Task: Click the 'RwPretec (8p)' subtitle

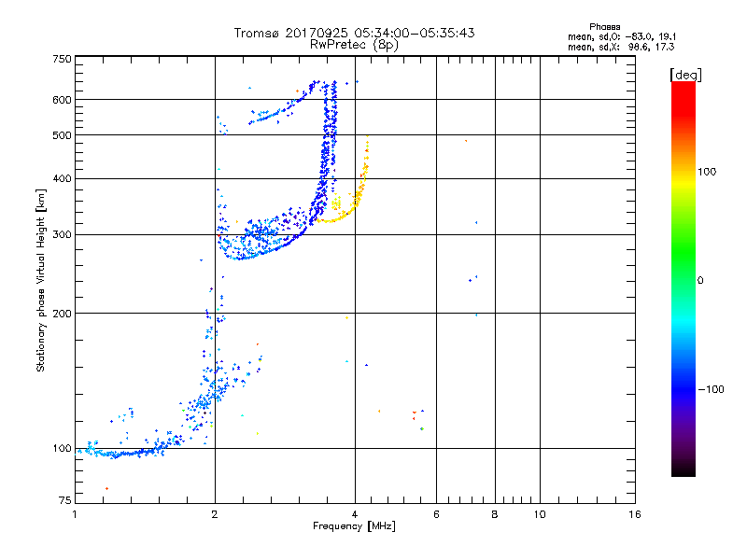Action: pyautogui.click(x=354, y=45)
